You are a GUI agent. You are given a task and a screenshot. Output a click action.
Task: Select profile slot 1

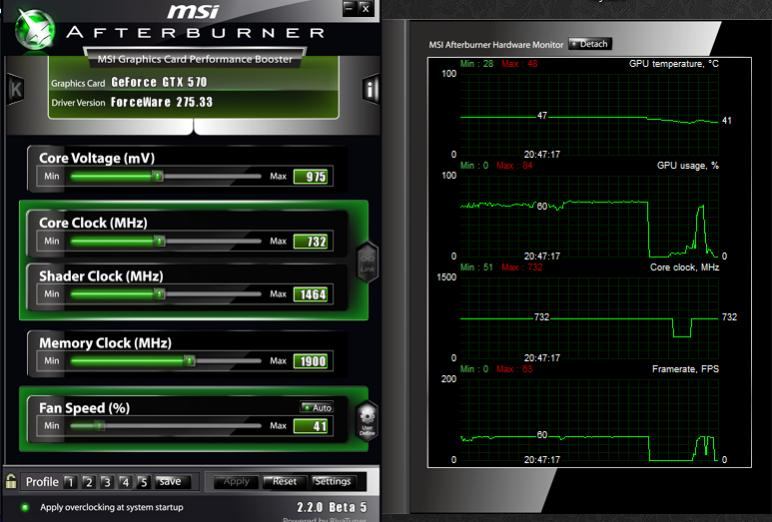click(x=70, y=482)
